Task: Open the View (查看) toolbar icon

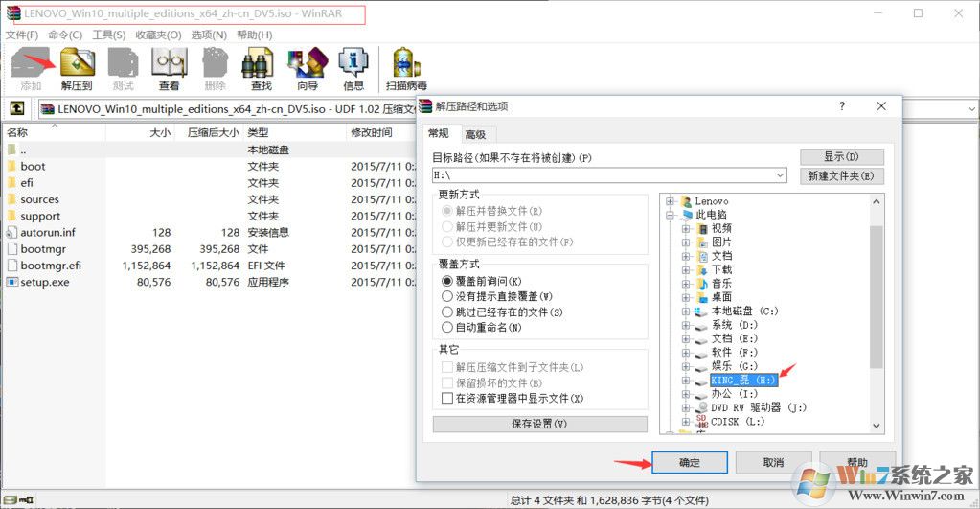Action: (x=169, y=64)
